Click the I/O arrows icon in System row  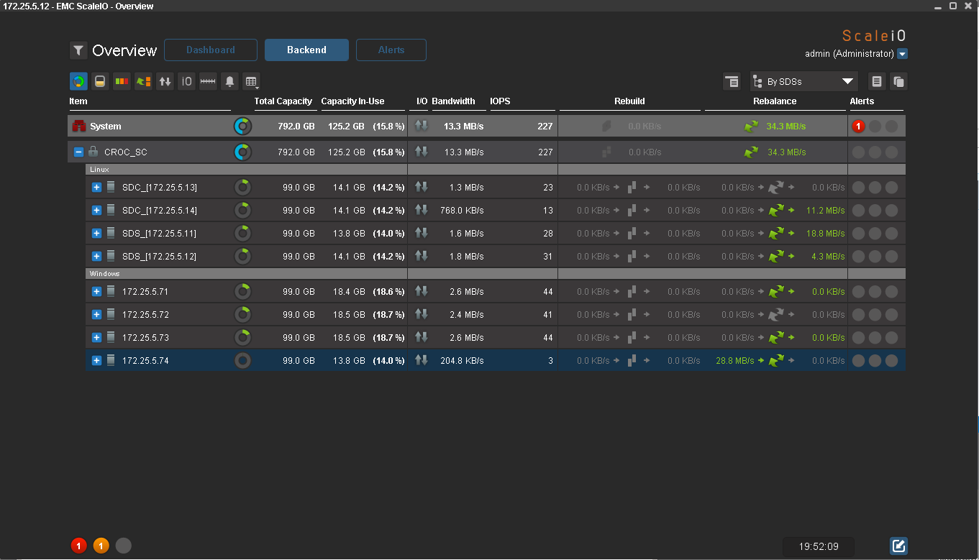[x=422, y=126]
